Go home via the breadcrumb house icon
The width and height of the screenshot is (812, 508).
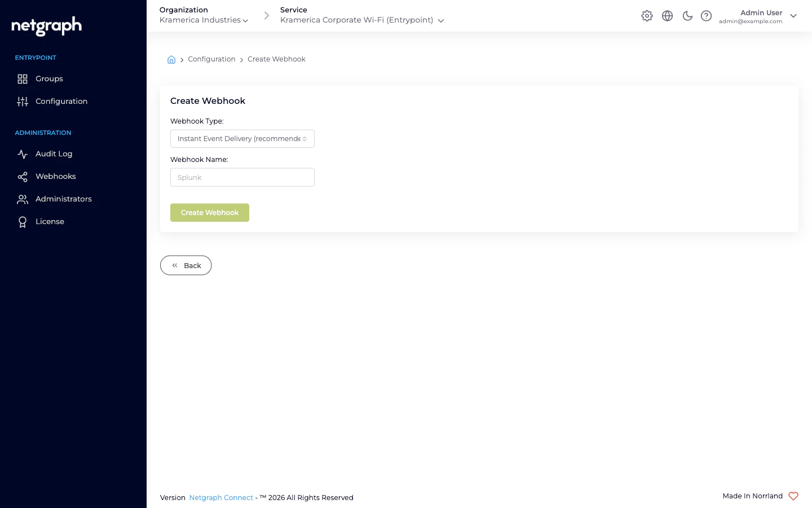tap(171, 59)
